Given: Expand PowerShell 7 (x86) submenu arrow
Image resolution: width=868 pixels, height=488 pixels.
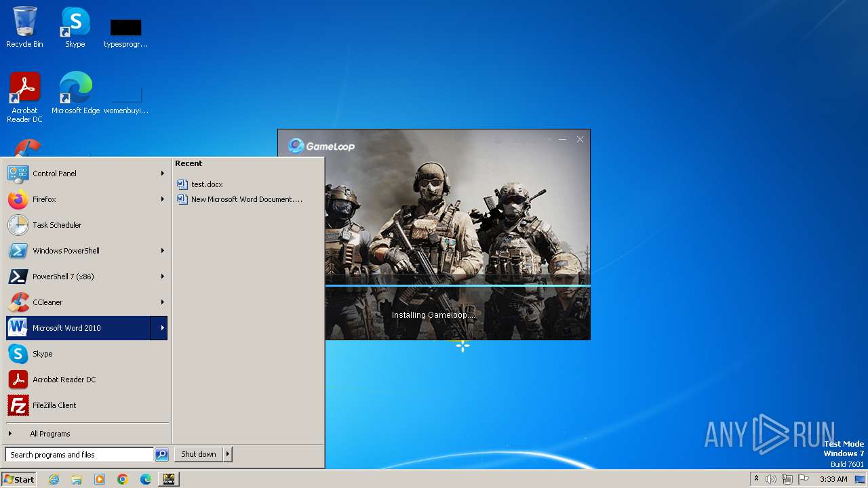Looking at the screenshot, I should 162,277.
